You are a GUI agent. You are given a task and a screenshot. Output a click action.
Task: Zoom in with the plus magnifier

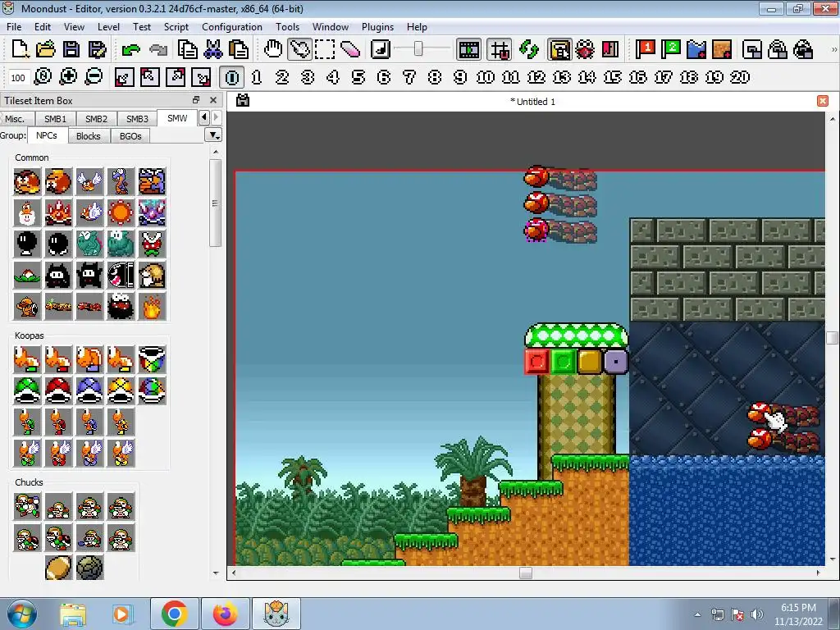(68, 77)
